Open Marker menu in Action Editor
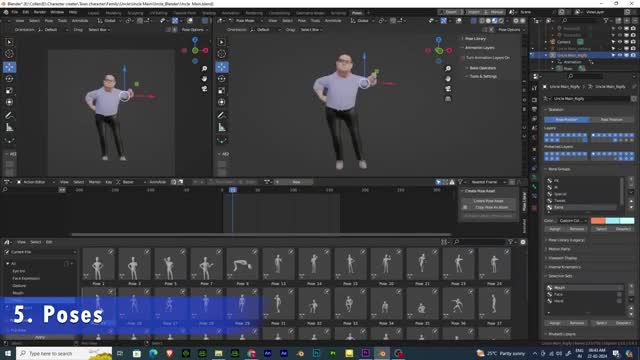 click(x=95, y=182)
